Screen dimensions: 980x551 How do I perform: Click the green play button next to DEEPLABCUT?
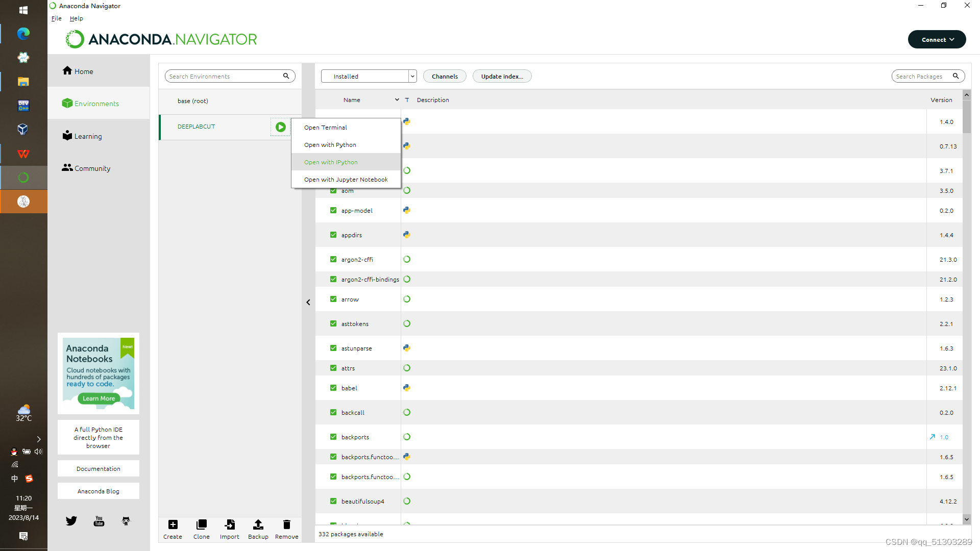click(281, 127)
